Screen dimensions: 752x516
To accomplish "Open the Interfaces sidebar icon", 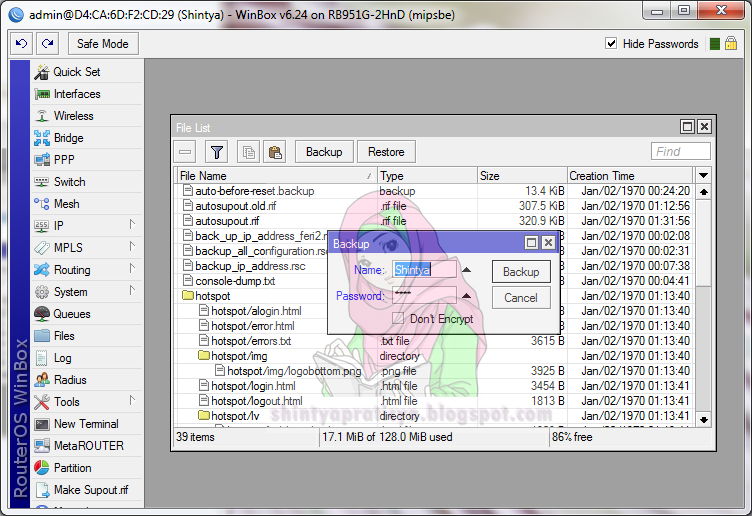I will (42, 94).
